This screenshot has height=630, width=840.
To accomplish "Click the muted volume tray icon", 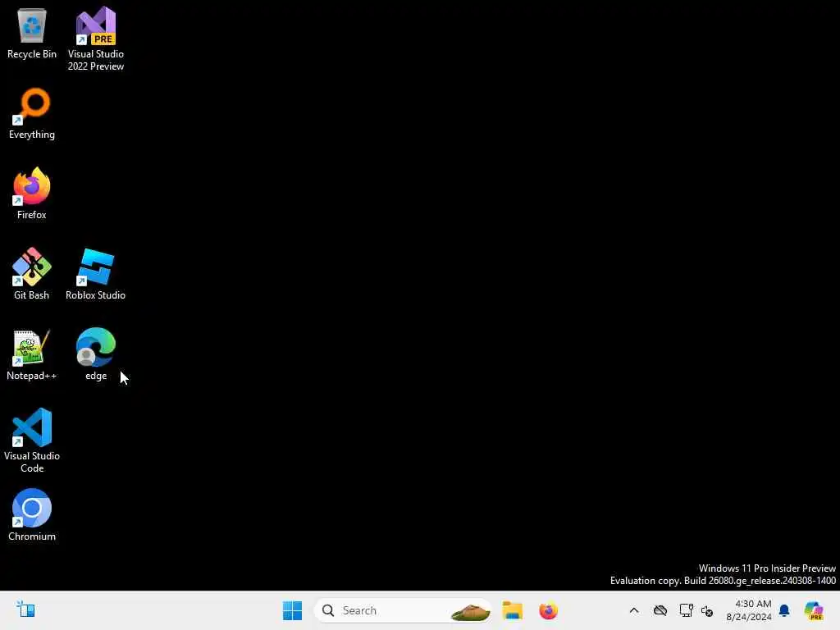I will (x=707, y=610).
